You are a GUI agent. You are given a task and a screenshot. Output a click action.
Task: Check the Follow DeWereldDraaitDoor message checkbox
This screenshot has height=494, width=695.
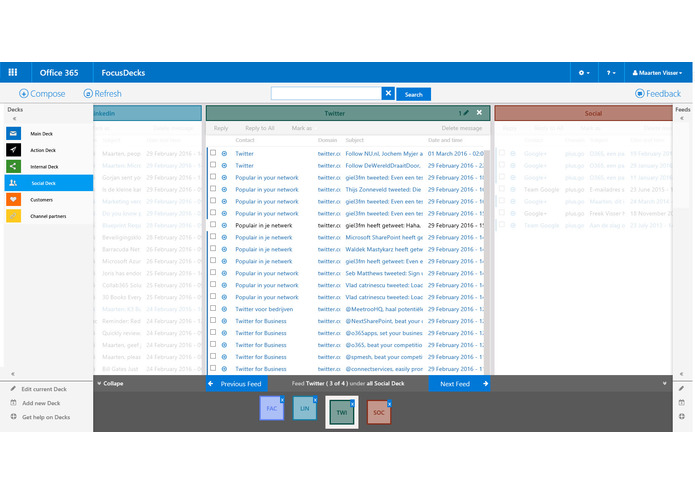click(x=213, y=164)
